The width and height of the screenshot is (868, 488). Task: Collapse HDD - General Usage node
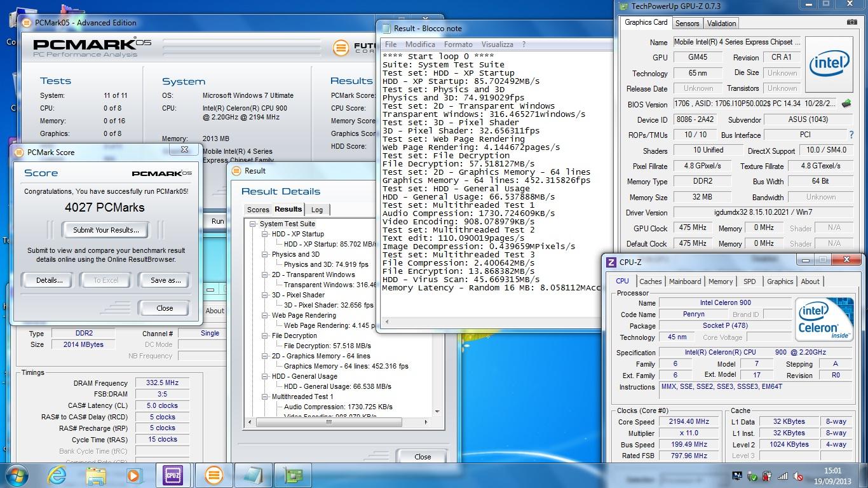click(x=265, y=376)
